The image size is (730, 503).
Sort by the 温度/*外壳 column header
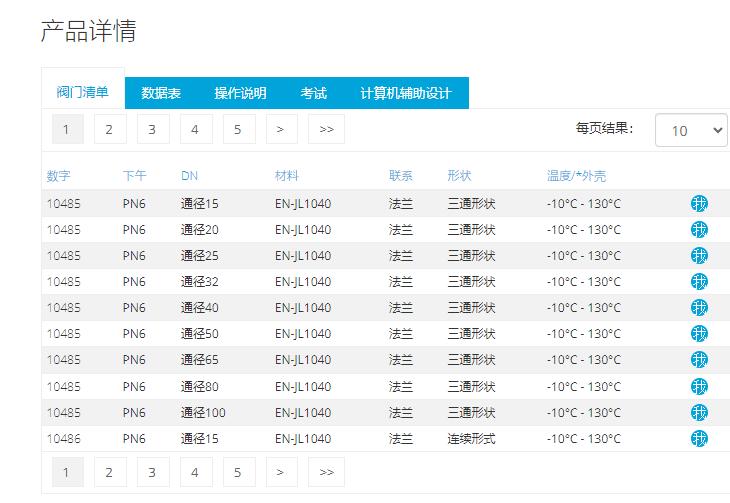[x=576, y=176]
